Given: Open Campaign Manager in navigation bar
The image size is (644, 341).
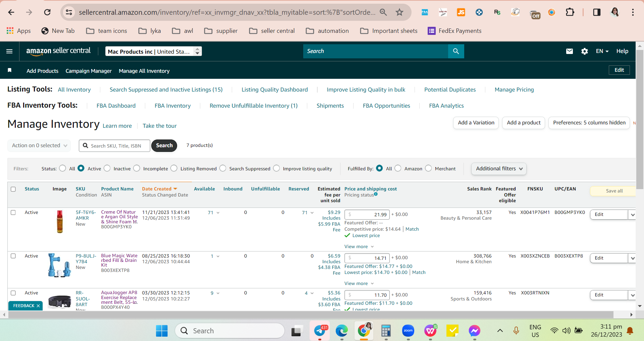Looking at the screenshot, I should (x=89, y=71).
